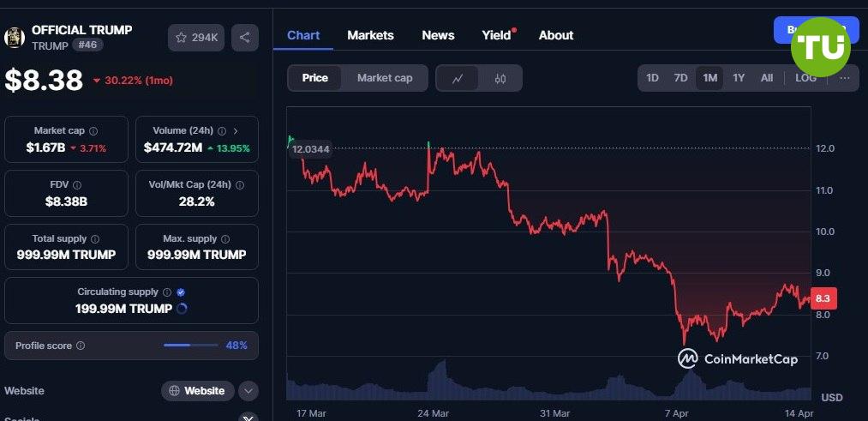Image resolution: width=868 pixels, height=421 pixels.
Task: Click the OFFICIAL TRUMP coin logo
Action: click(15, 38)
